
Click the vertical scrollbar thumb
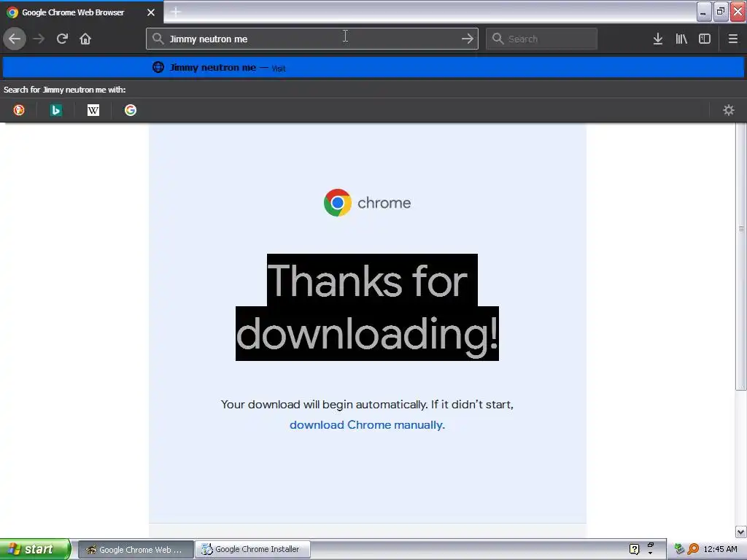[x=741, y=256]
